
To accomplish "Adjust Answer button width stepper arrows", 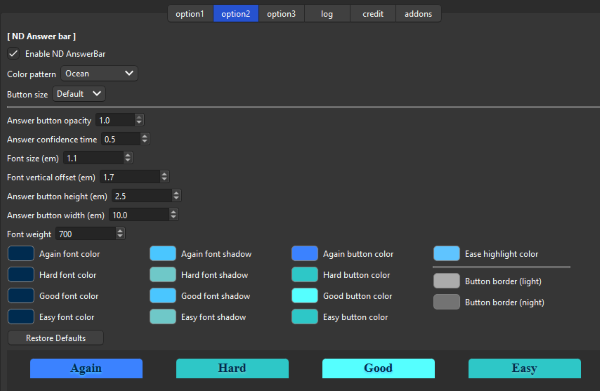I will pos(173,215).
